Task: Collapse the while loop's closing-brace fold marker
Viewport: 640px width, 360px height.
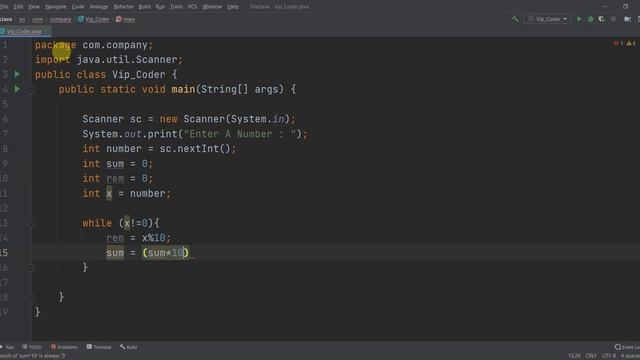Action: coord(31,268)
